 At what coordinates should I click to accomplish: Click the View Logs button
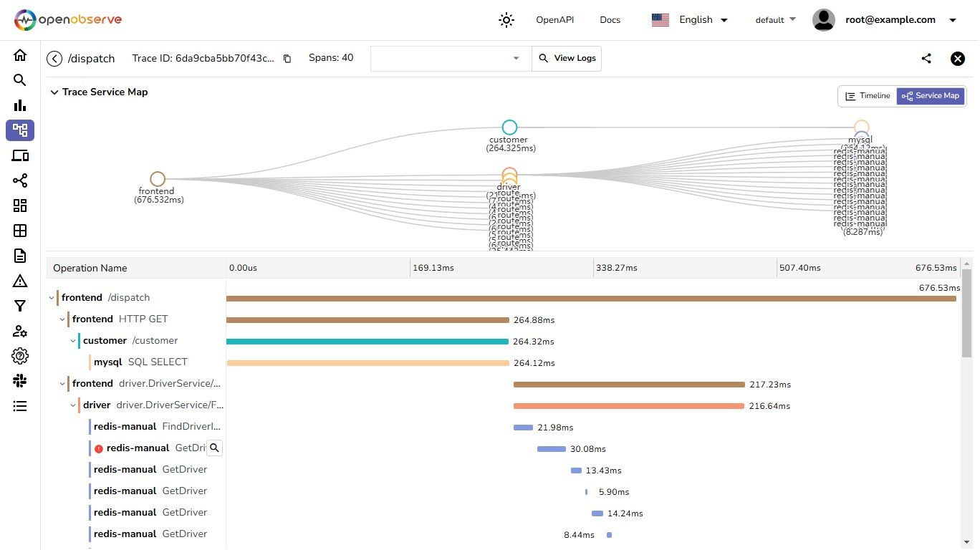click(x=567, y=59)
